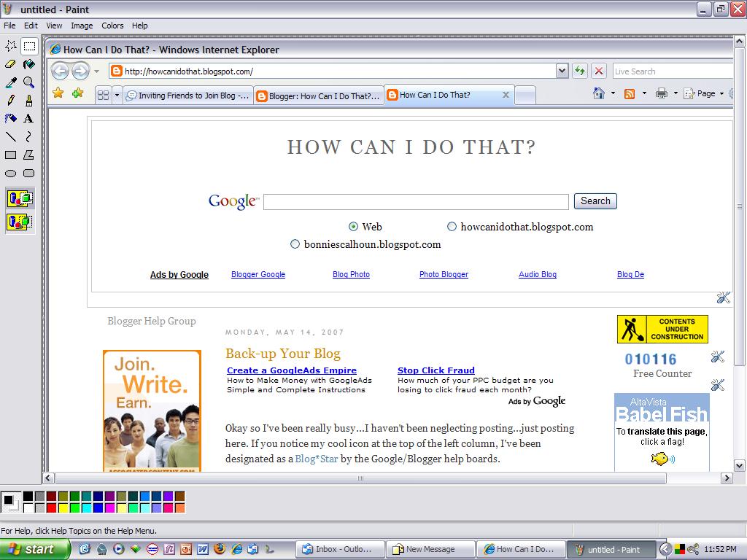Select the Polygon shape tool

[29, 155]
